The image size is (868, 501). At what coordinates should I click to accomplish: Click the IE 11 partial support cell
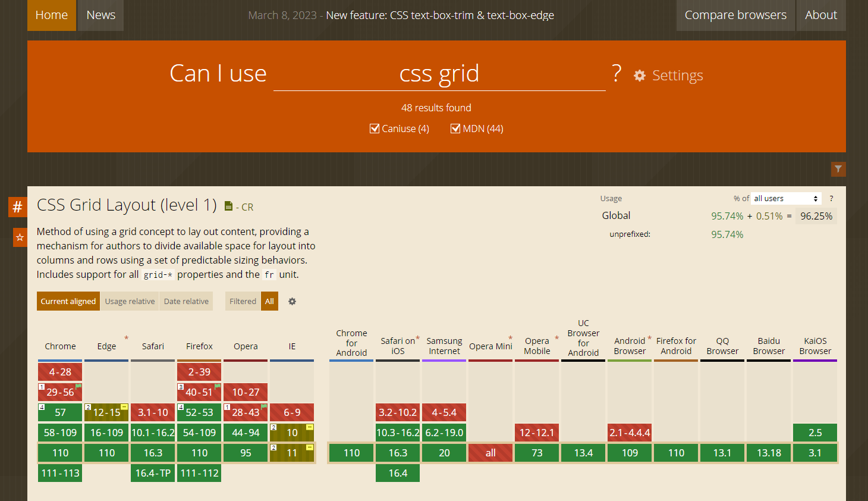coord(292,453)
